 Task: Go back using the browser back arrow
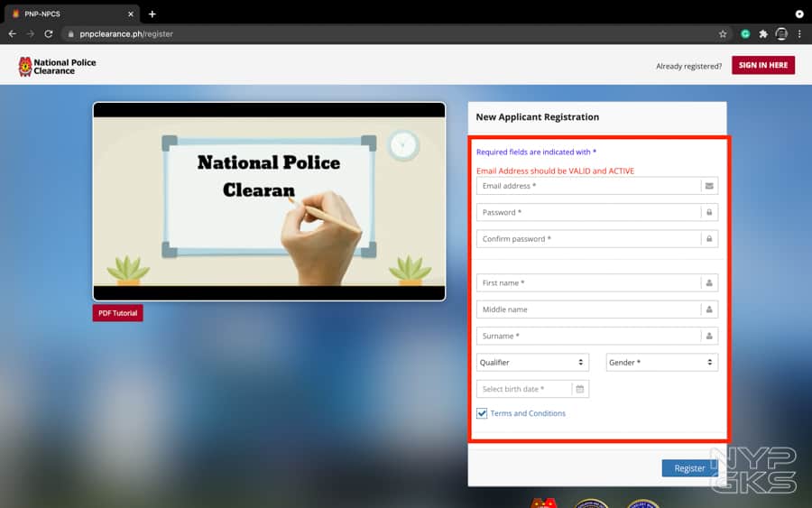click(x=12, y=33)
